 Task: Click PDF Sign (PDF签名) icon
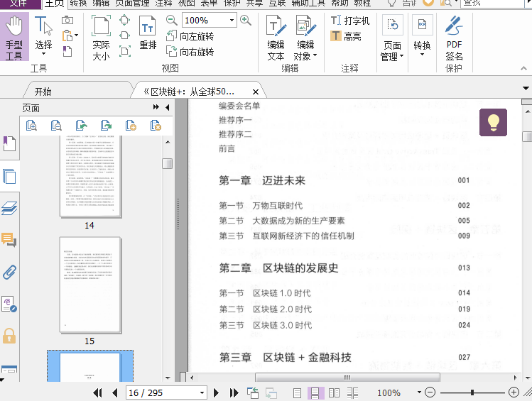tap(454, 38)
